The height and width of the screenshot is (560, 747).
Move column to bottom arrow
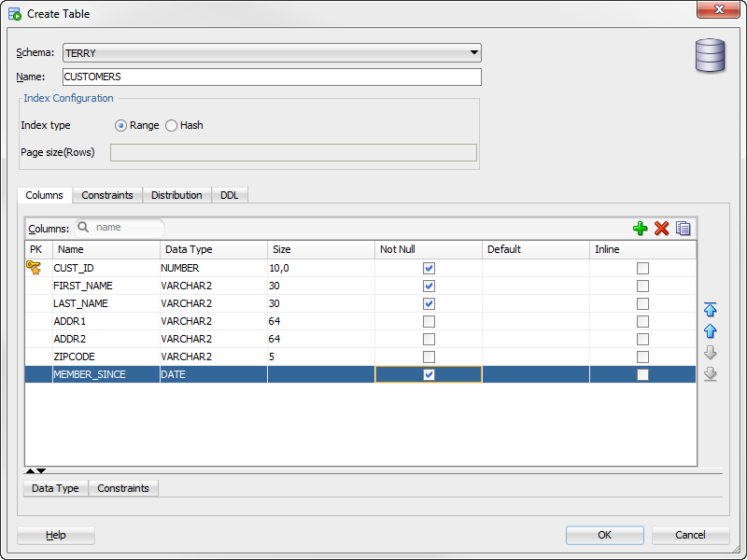pos(710,374)
